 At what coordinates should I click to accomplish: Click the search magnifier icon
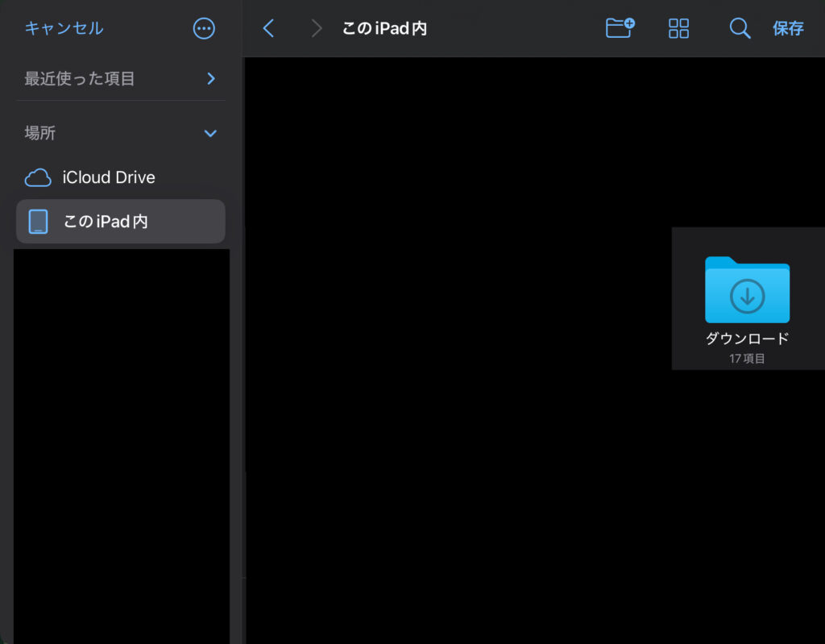coord(739,29)
